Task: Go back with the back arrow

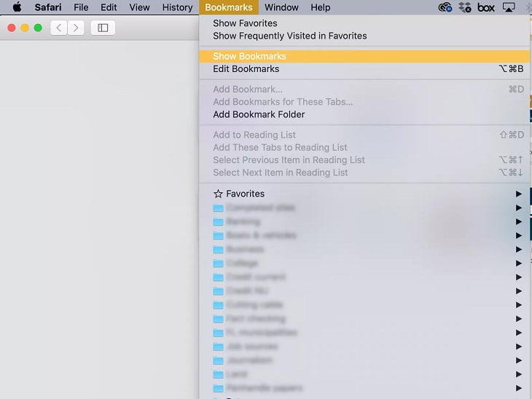Action: [x=59, y=28]
